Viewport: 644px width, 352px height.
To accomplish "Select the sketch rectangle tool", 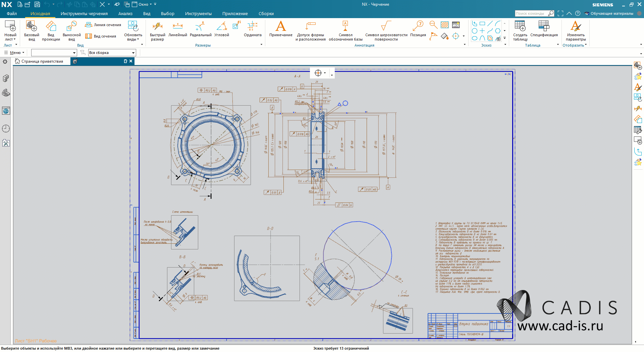I will [482, 23].
